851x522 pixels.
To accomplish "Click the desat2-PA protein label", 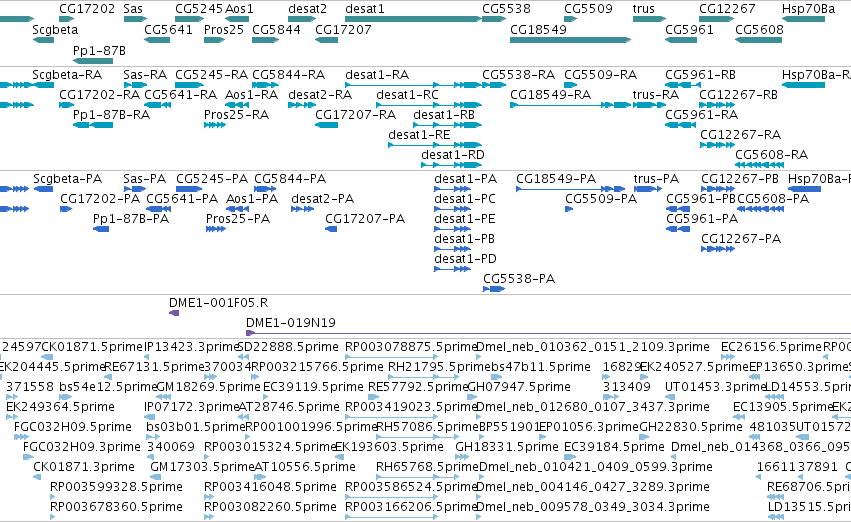I will click(x=322, y=199).
